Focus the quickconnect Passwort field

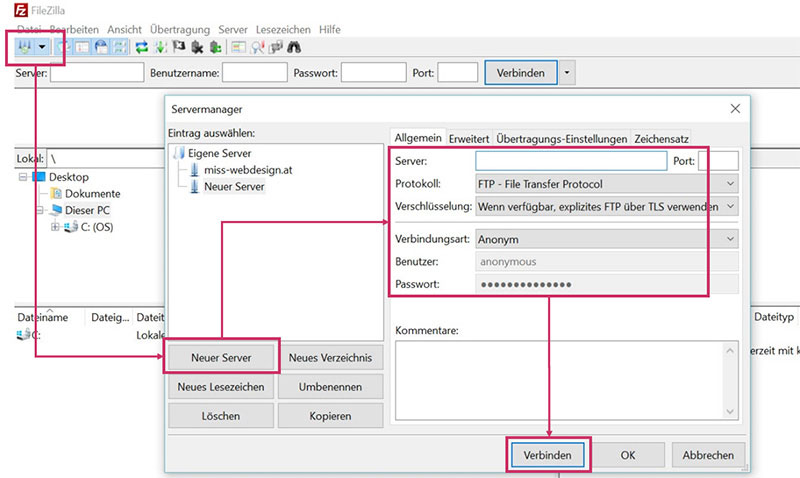(x=373, y=72)
